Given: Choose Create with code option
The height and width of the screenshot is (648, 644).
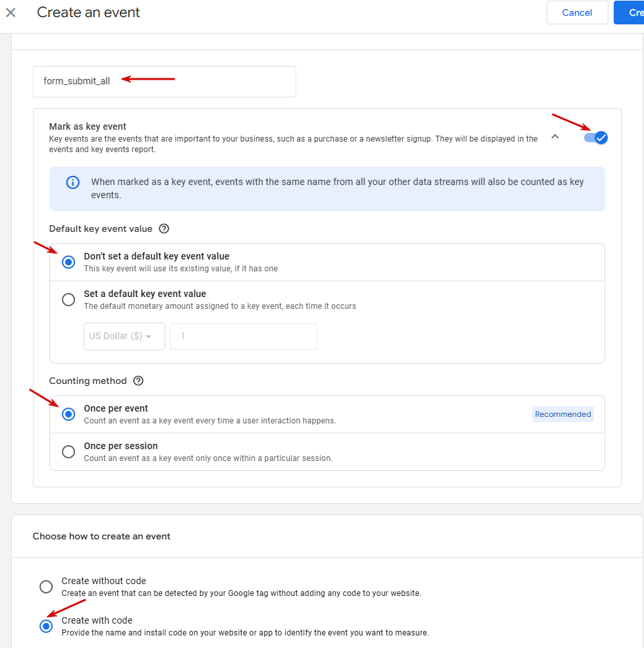Looking at the screenshot, I should (x=46, y=626).
